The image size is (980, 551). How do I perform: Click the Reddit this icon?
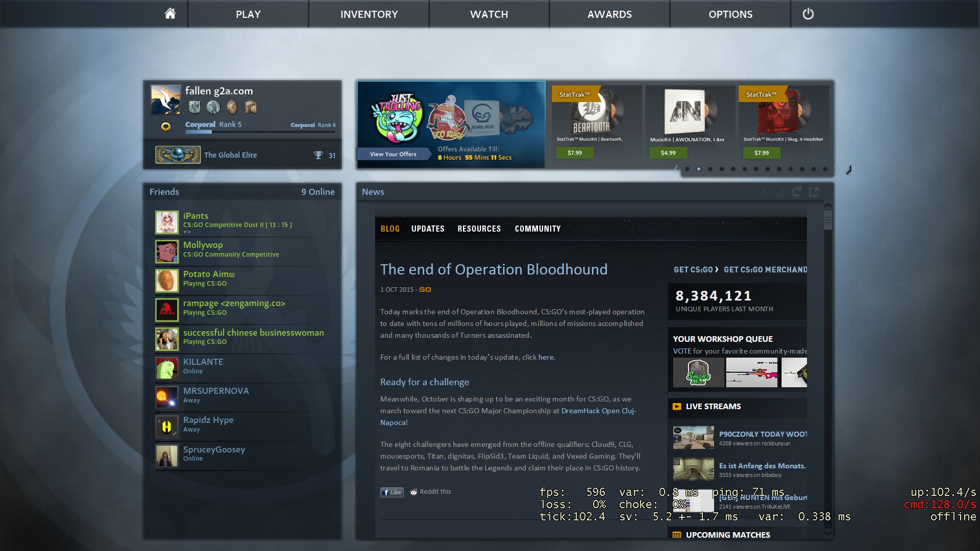(413, 492)
